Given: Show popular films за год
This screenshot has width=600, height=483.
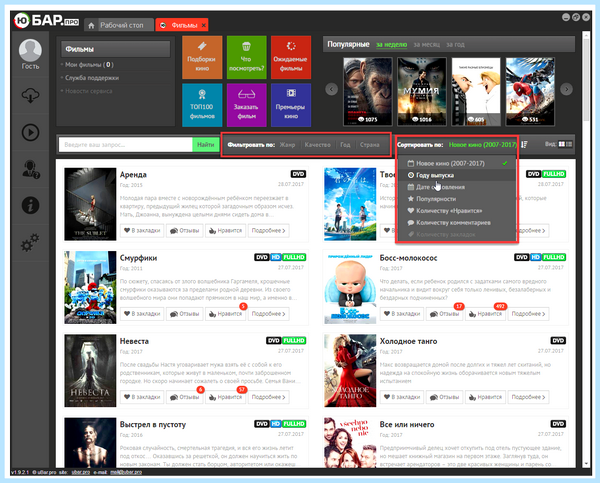Looking at the screenshot, I should [455, 44].
